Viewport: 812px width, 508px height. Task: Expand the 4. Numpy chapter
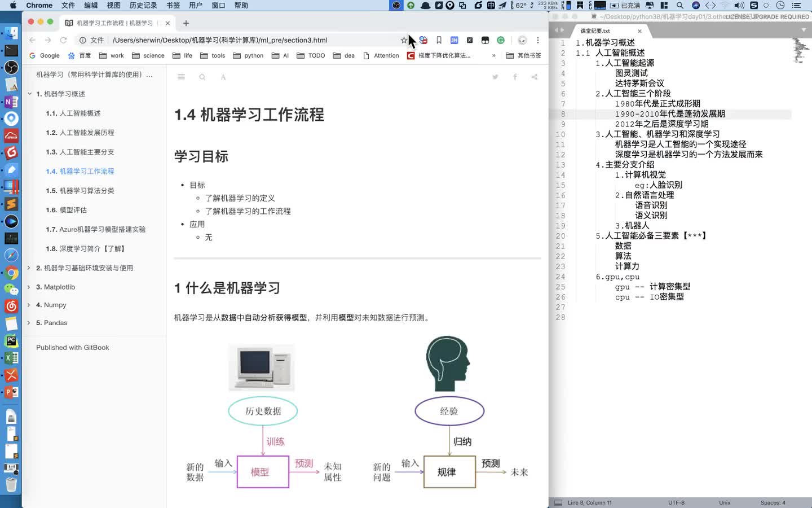pyautogui.click(x=29, y=305)
